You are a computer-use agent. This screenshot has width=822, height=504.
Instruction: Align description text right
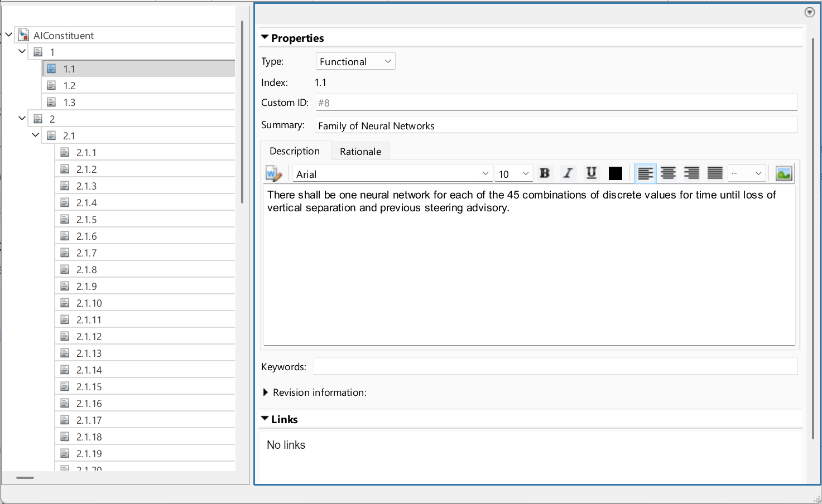coord(692,173)
